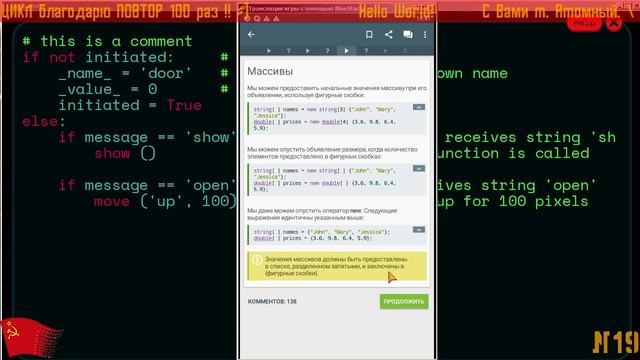Click the "move ('up', 100)" code line
The width and height of the screenshot is (640, 360).
click(165, 201)
